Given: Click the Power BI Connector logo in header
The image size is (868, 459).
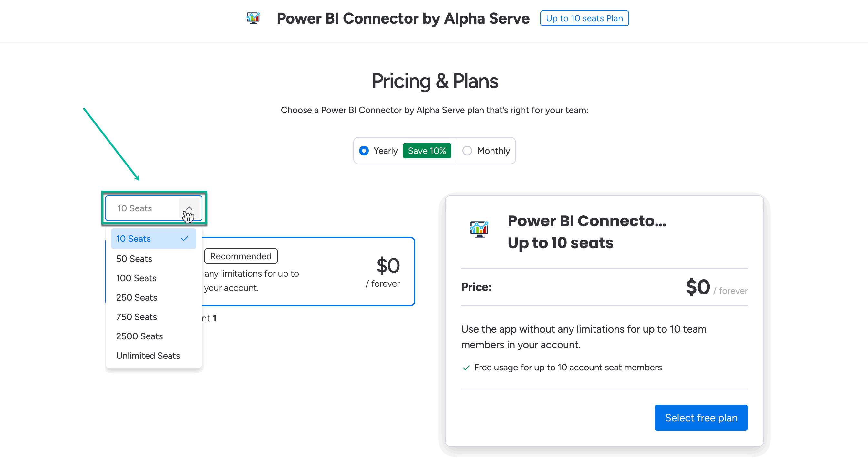Looking at the screenshot, I should (x=253, y=18).
